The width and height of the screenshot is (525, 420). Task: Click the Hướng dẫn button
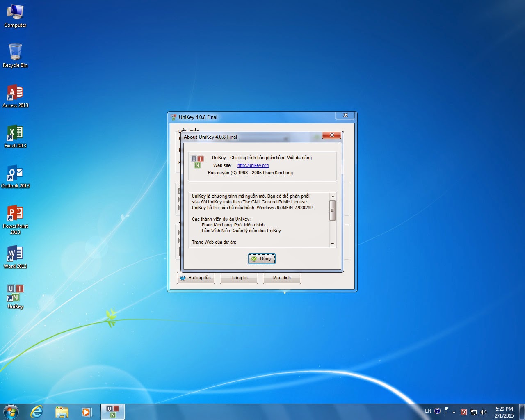tap(196, 278)
